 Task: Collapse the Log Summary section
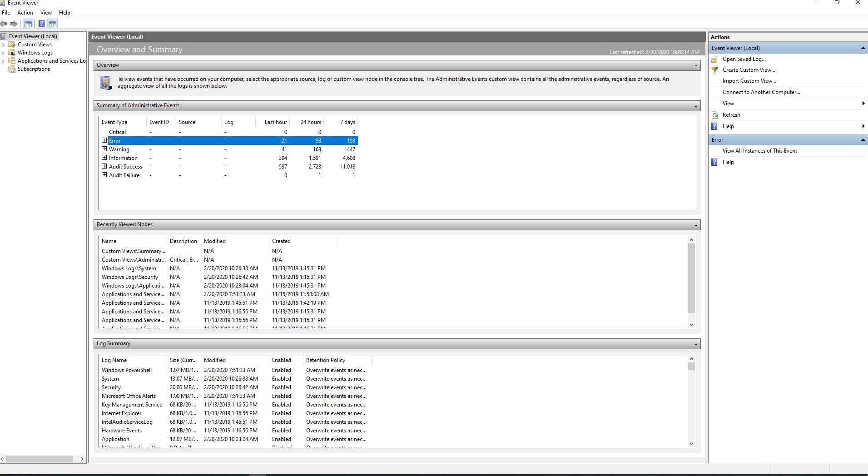695,344
